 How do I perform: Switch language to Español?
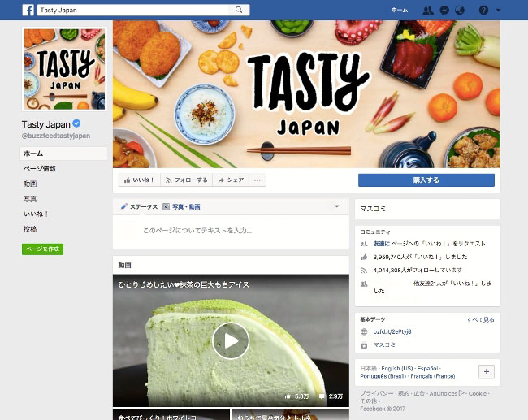tap(427, 369)
